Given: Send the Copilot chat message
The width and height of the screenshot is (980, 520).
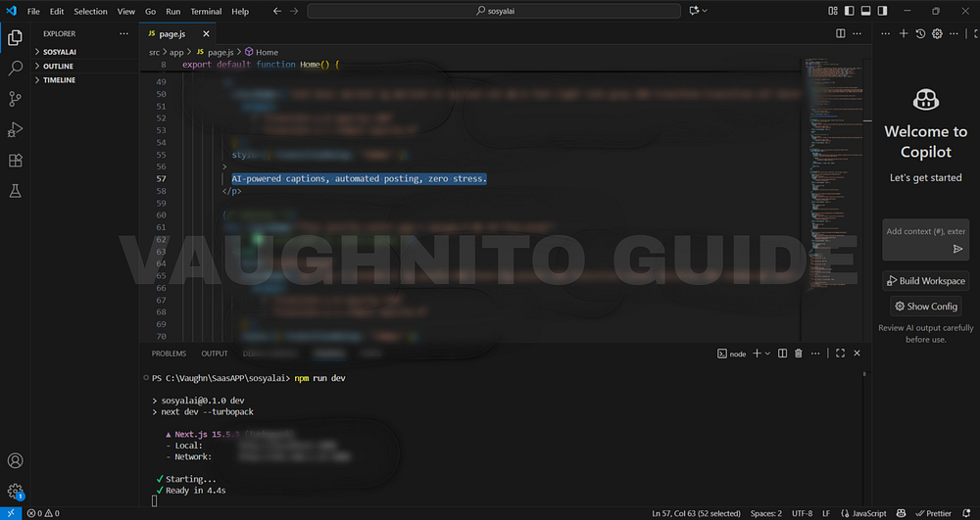Looking at the screenshot, I should point(957,249).
